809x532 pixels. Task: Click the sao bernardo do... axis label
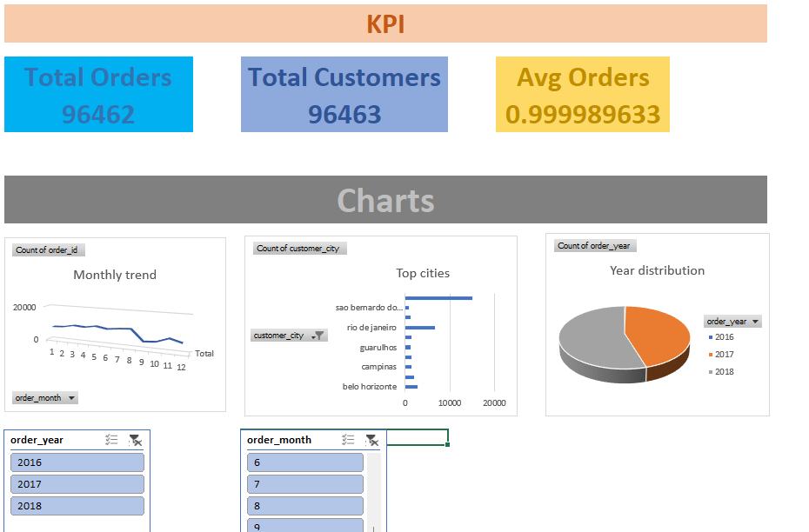[369, 307]
